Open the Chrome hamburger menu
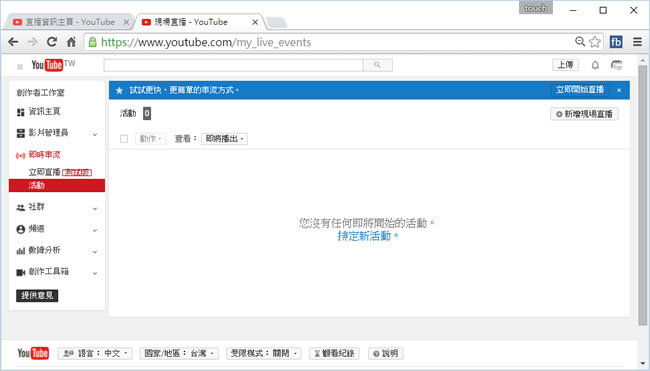This screenshot has height=371, width=650. (x=638, y=42)
